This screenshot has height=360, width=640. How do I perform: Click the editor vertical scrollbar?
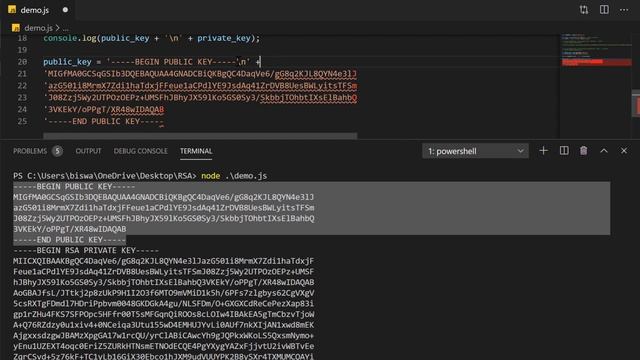click(636, 104)
